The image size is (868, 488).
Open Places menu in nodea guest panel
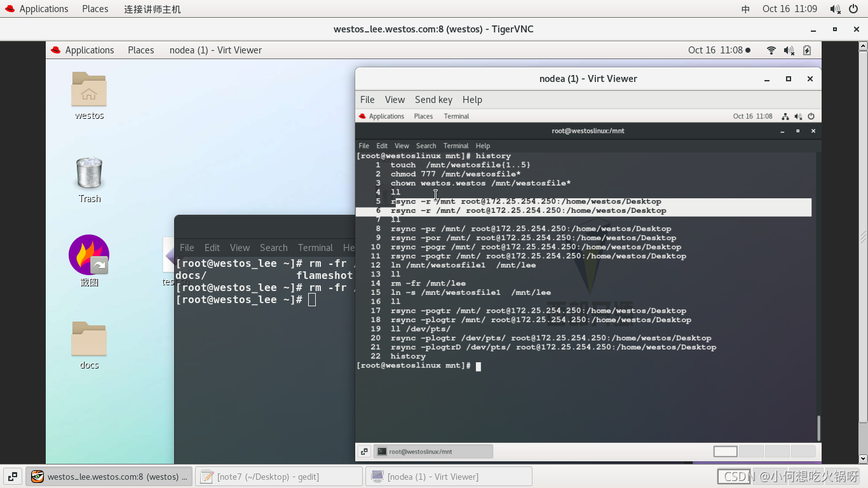(423, 116)
